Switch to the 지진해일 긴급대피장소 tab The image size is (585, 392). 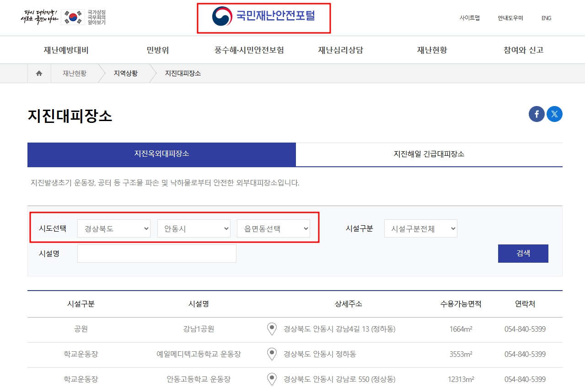(429, 154)
